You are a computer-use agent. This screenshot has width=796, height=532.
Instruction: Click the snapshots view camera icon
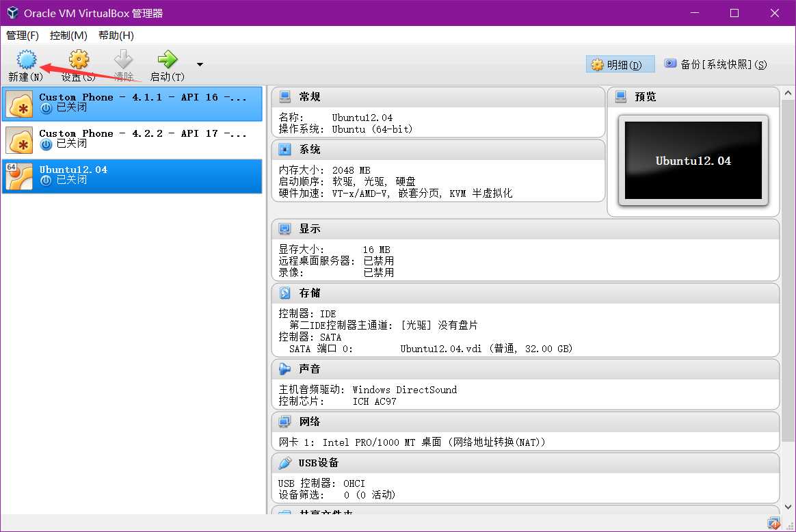pyautogui.click(x=670, y=64)
